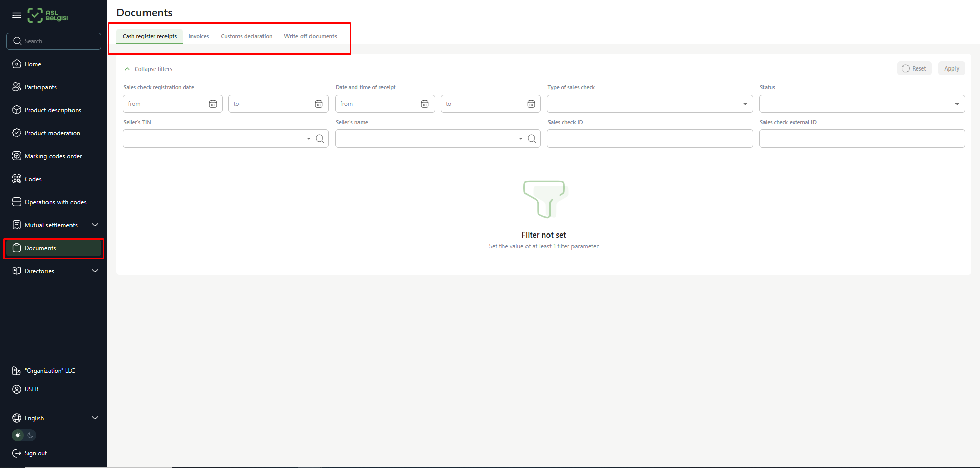Click the search magnifier in Seller's TIN
This screenshot has height=468, width=980.
click(320, 138)
